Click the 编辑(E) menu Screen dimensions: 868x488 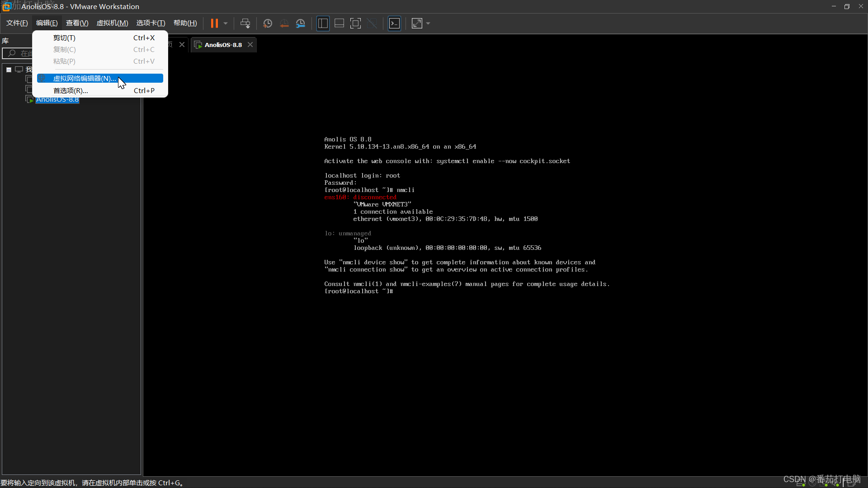pos(47,23)
